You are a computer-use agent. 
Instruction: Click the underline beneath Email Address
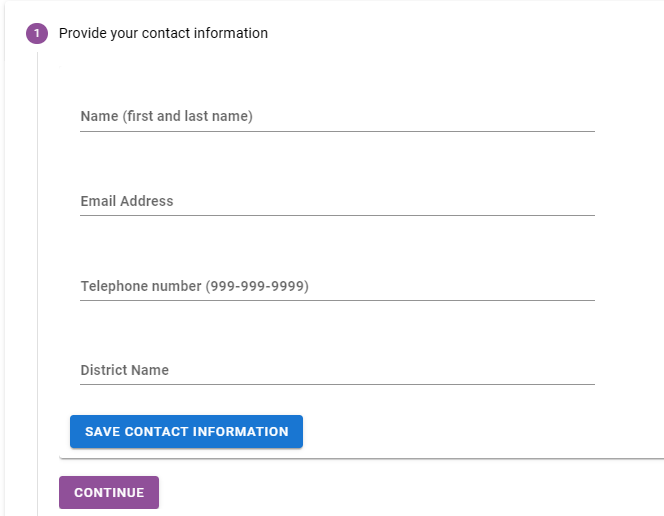(x=337, y=215)
